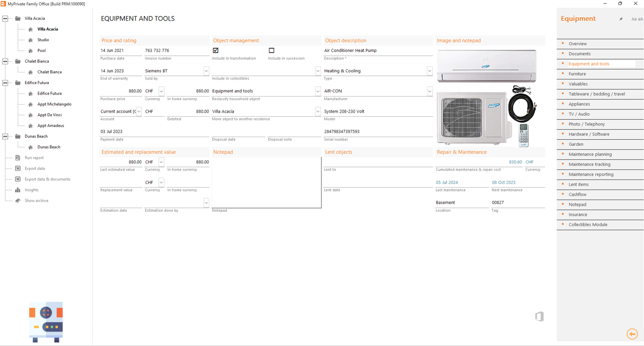Pin the Equipment help panel
Viewport: 644px width, 346px height.
621,18
